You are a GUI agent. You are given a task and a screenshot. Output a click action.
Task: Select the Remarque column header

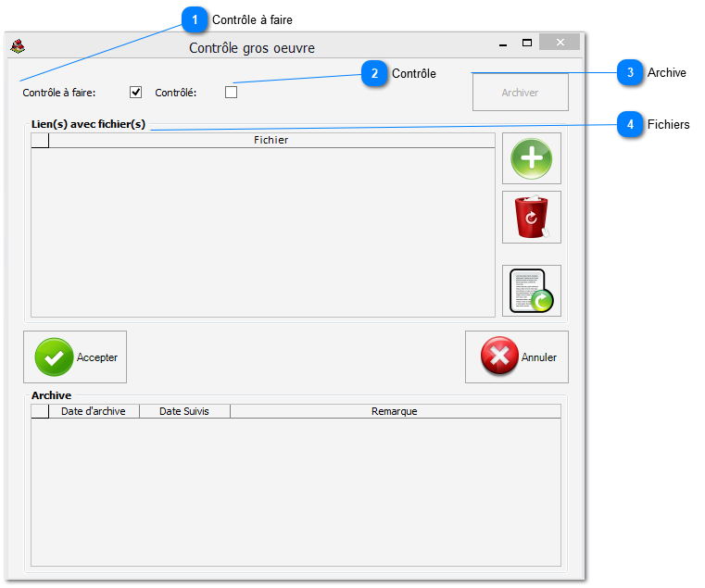[395, 411]
